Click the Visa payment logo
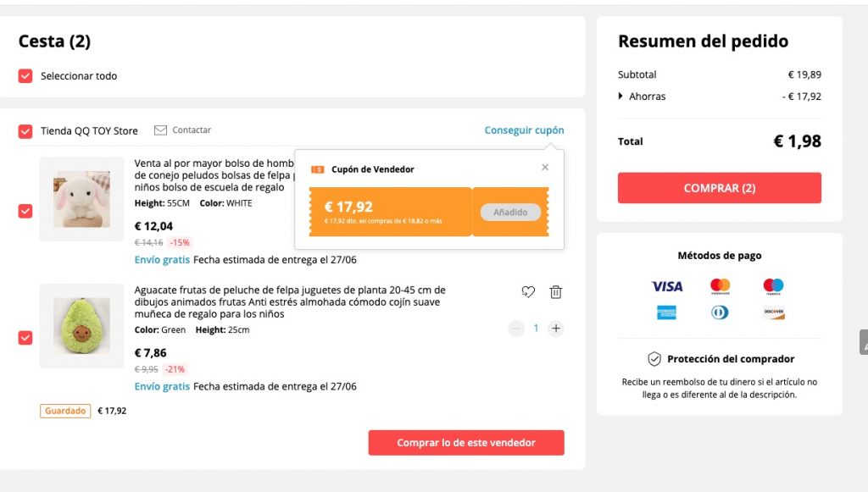The image size is (868, 492). [667, 286]
